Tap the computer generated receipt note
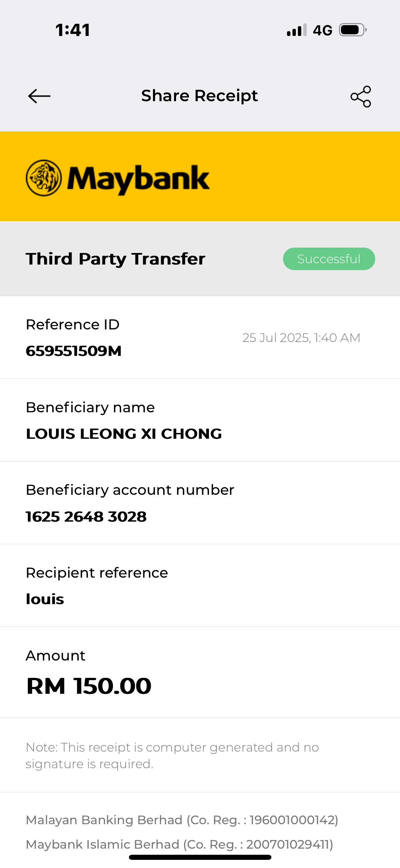Image resolution: width=400 pixels, height=868 pixels. pos(172,755)
